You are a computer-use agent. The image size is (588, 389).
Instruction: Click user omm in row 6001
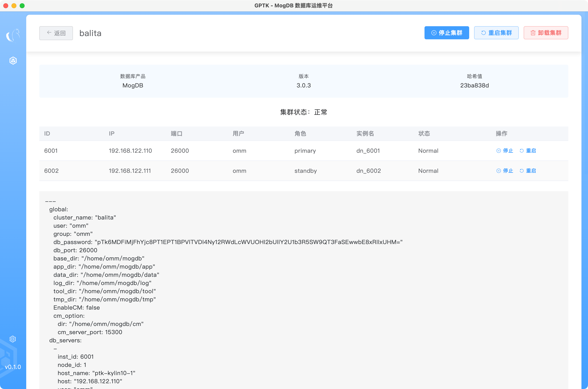pos(240,151)
